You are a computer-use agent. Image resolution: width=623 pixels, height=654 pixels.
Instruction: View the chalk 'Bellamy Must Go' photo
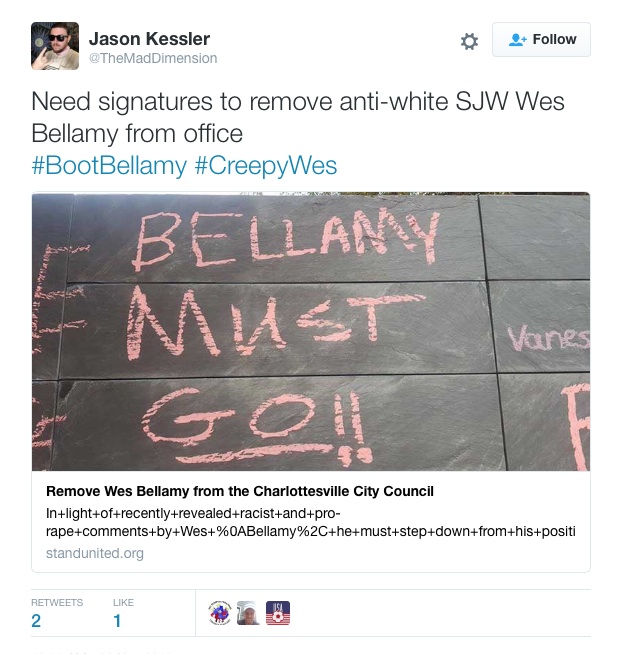pyautogui.click(x=311, y=332)
